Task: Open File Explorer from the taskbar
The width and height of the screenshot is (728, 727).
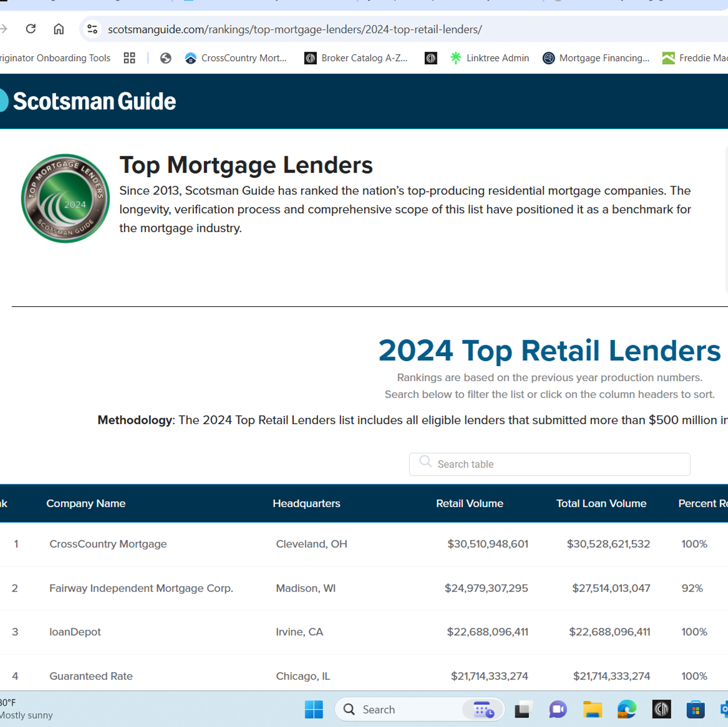Action: [x=592, y=709]
